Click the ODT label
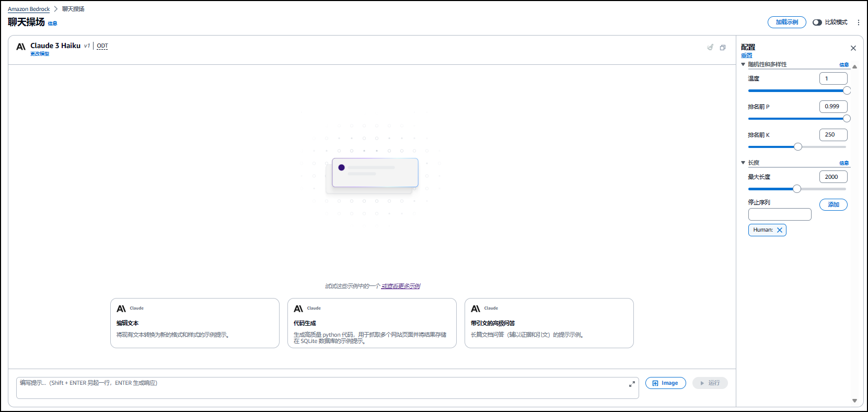 (x=102, y=46)
